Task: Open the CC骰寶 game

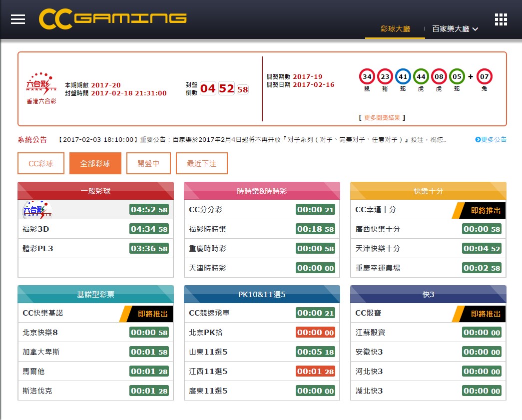Action: tap(429, 313)
